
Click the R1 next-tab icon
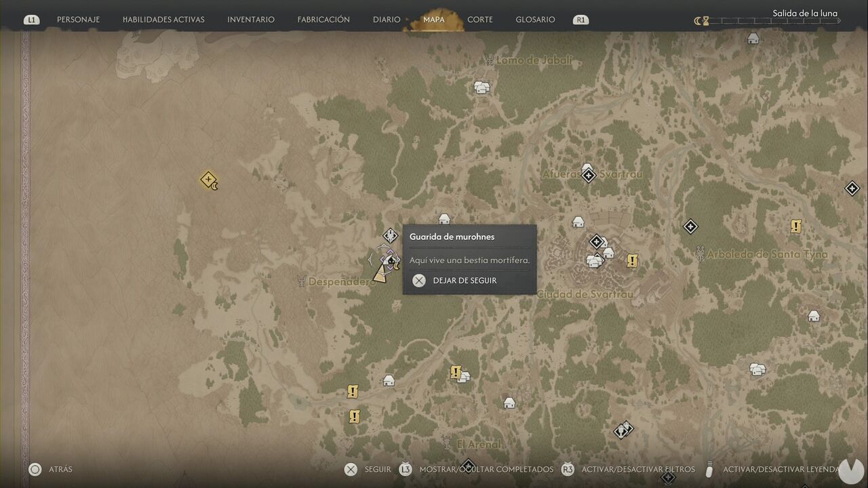tap(580, 20)
